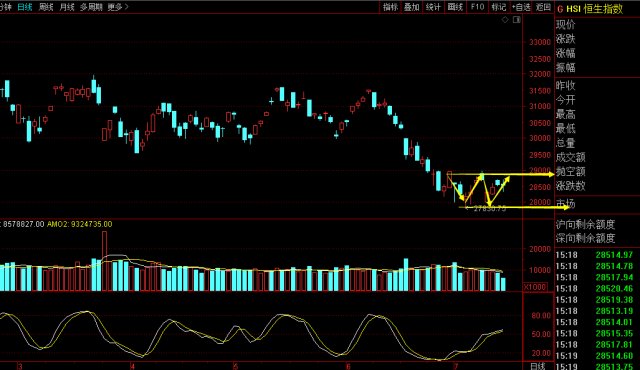The image size is (640, 370).
Task: Open 画线 drawing tools
Action: coord(455,7)
